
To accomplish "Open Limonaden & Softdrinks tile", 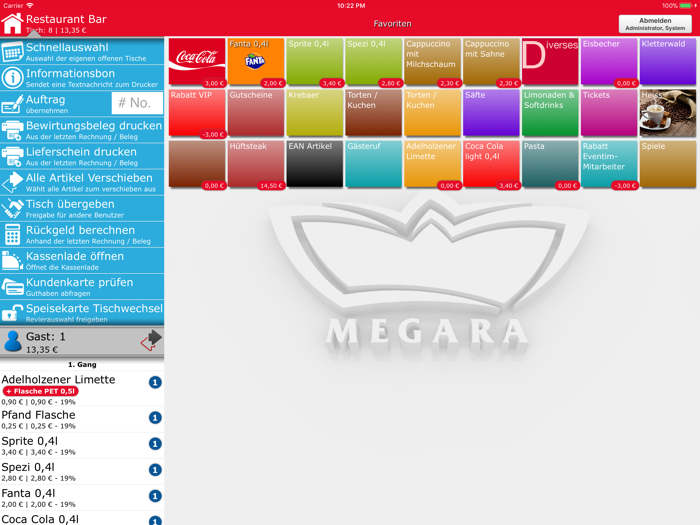I will coord(550,113).
